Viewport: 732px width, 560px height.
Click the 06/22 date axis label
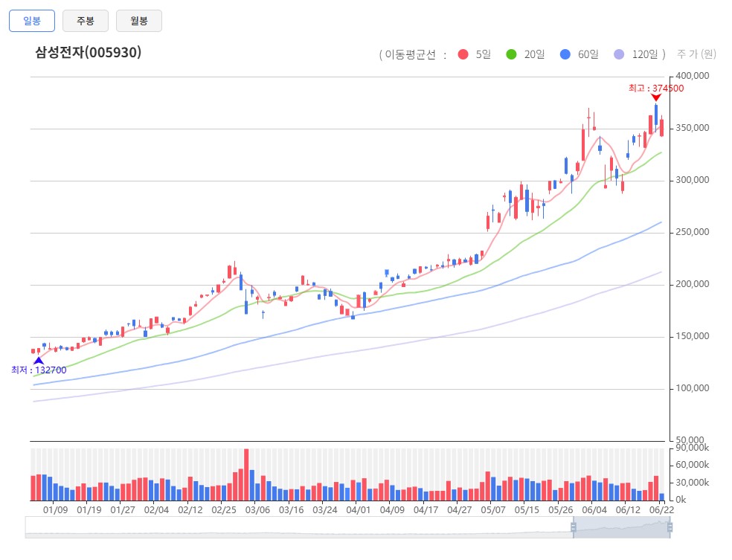(662, 510)
